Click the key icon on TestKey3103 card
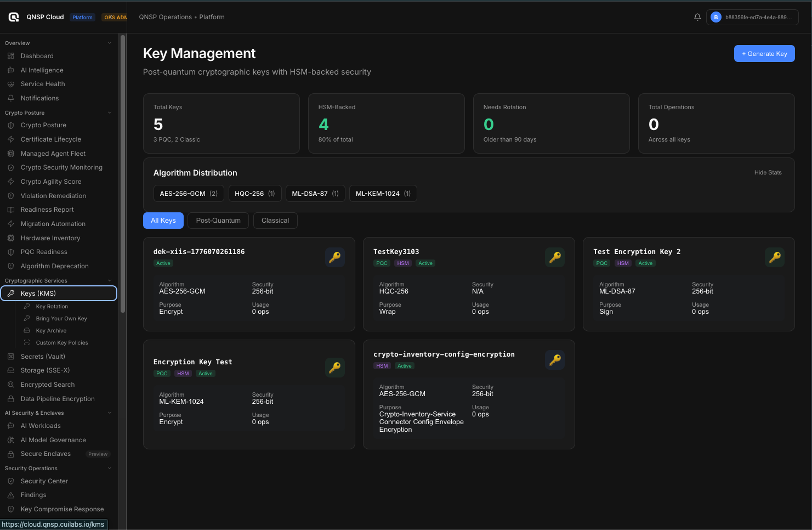 coord(554,257)
